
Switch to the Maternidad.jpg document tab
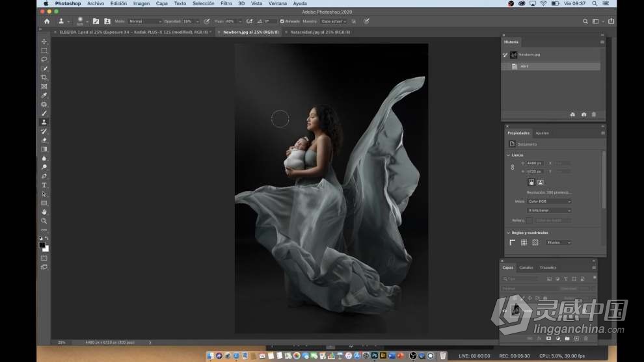320,32
